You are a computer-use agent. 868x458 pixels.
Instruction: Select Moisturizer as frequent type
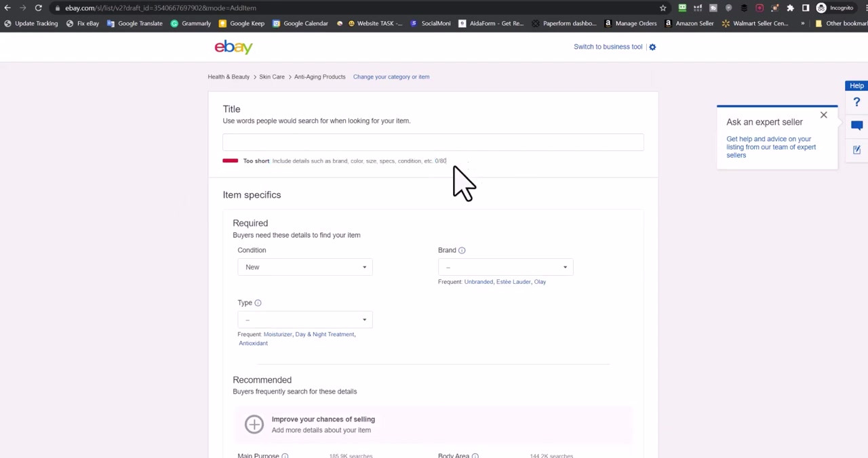pos(277,334)
